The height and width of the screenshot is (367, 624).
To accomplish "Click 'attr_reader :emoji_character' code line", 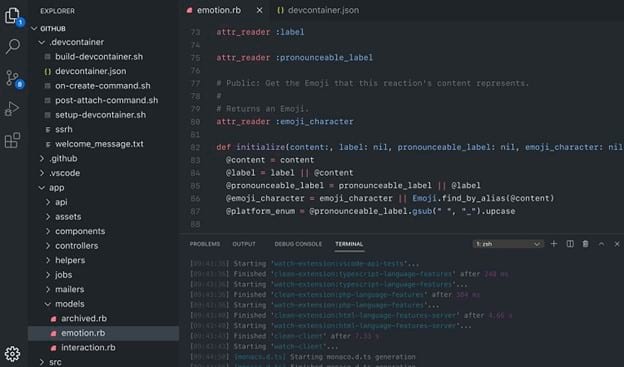I will [285, 122].
